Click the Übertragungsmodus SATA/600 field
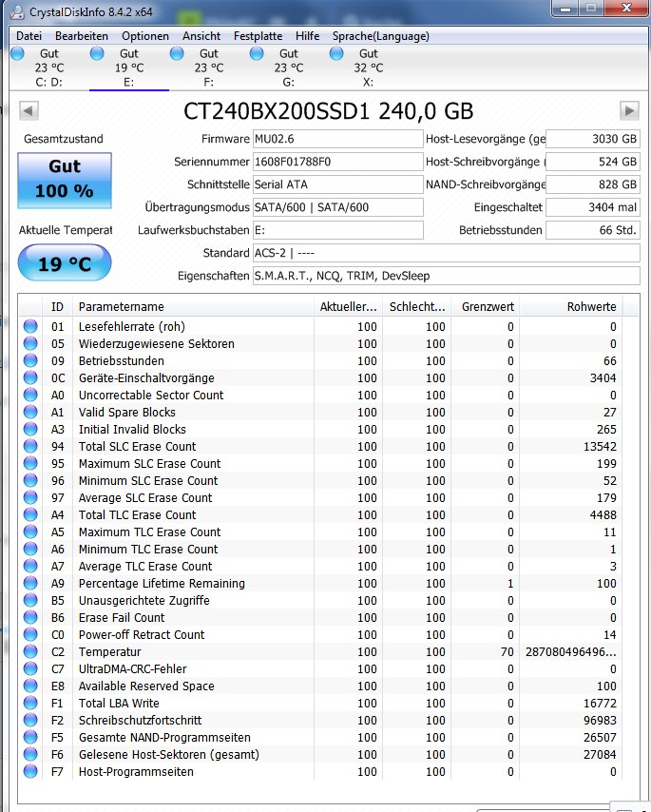 pyautogui.click(x=338, y=207)
